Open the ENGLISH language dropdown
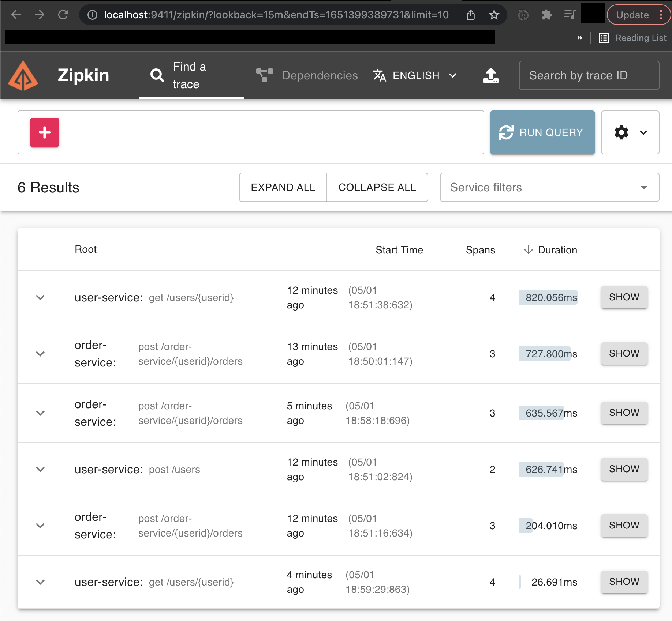The height and width of the screenshot is (621, 672). (x=415, y=75)
